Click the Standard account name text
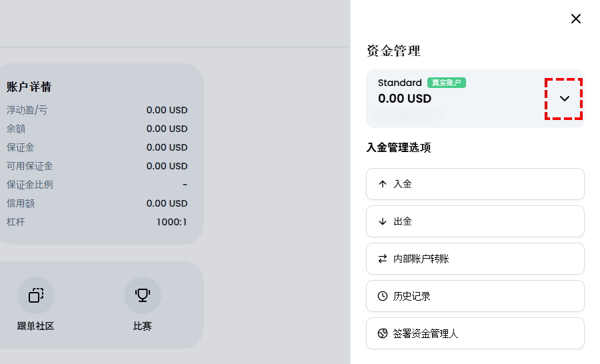Screen dimensions: 600x364 click(x=399, y=83)
